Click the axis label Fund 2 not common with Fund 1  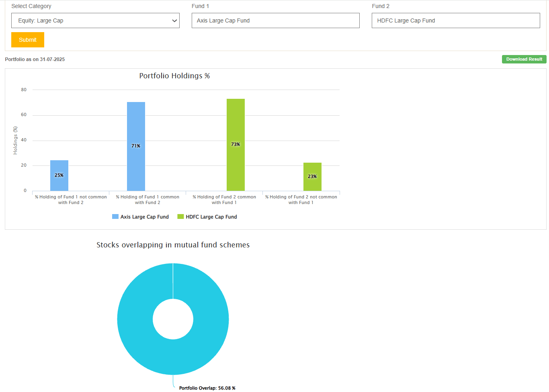[x=301, y=200]
